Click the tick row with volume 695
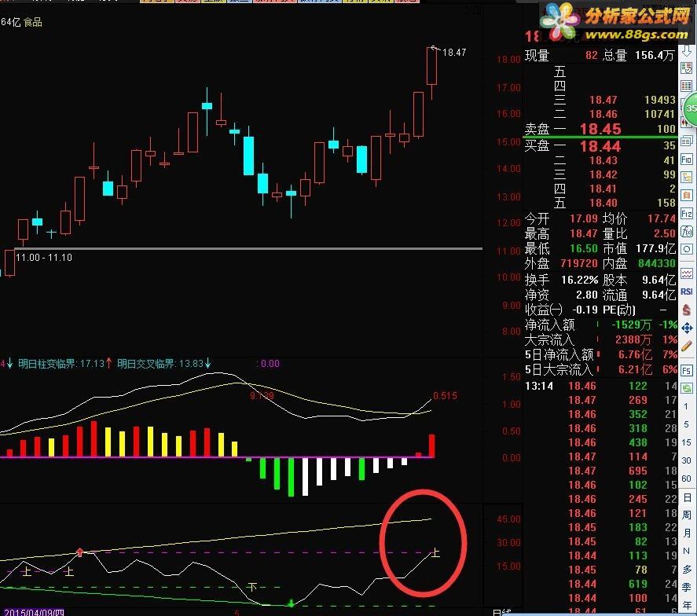Screen dimensions: 697x616 (601, 471)
